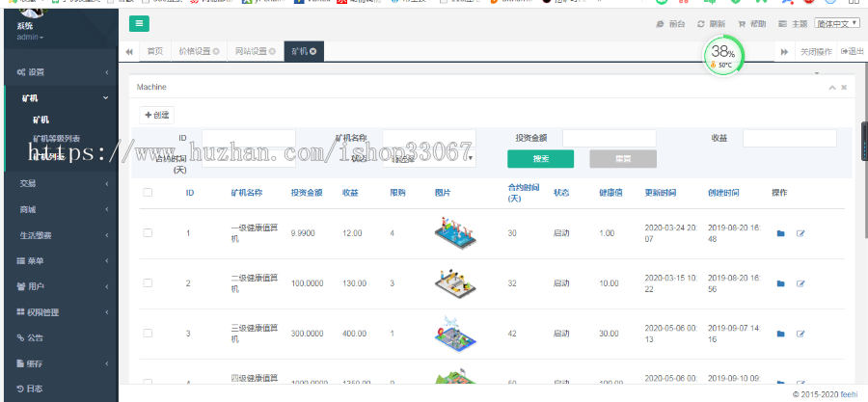Click the green hamburger menu toggle button

click(x=139, y=23)
